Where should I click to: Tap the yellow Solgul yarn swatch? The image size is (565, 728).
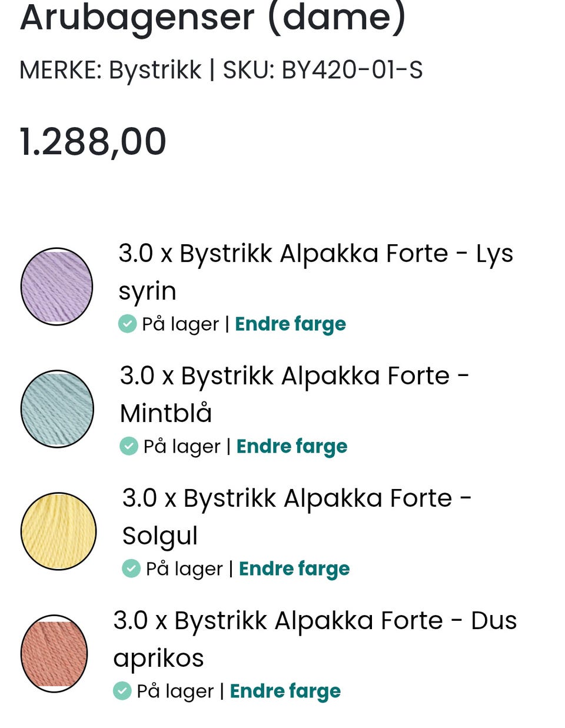click(58, 531)
